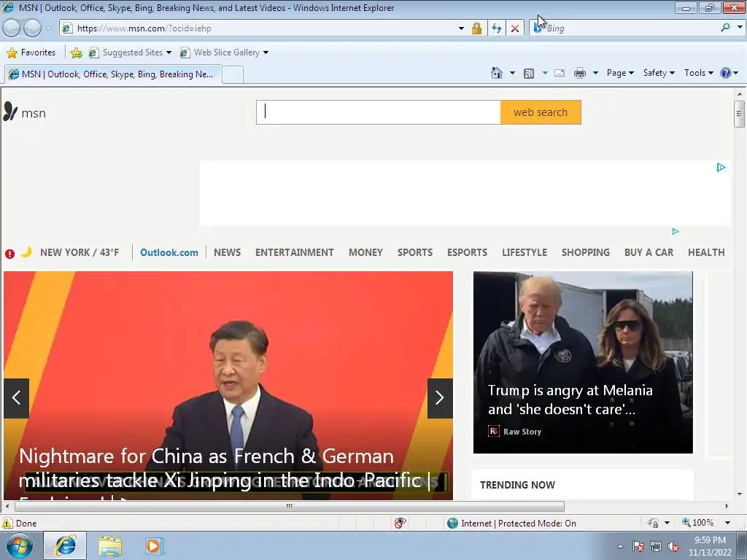Open the ESPORTS link
This screenshot has height=560, width=747.
tap(467, 252)
